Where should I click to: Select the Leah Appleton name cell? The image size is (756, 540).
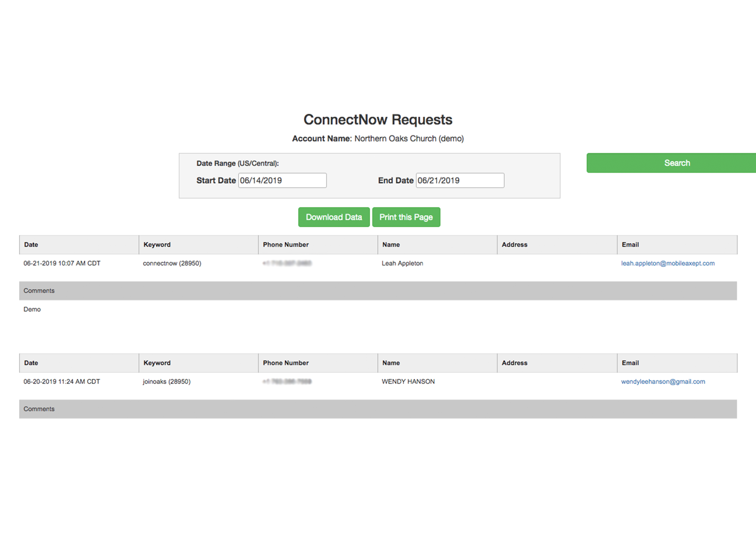[x=402, y=263]
